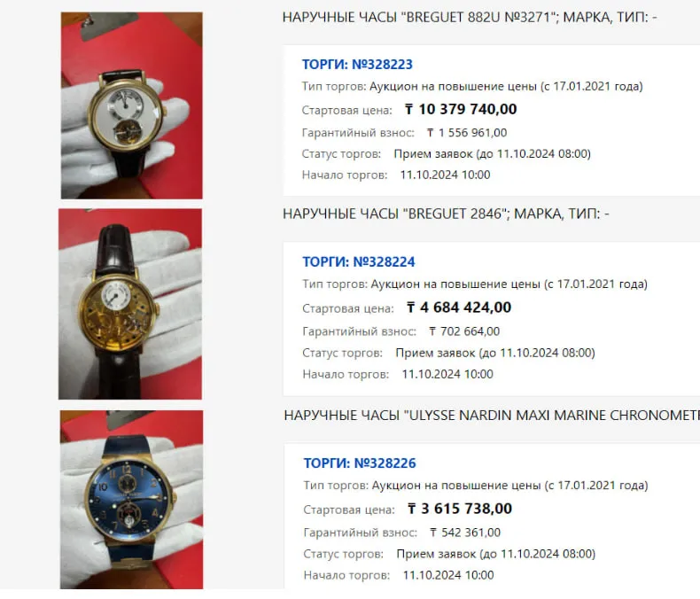Click the third lot's start time 11.10.2024 10:00
Screen dimensions: 700x599
[x=448, y=575]
